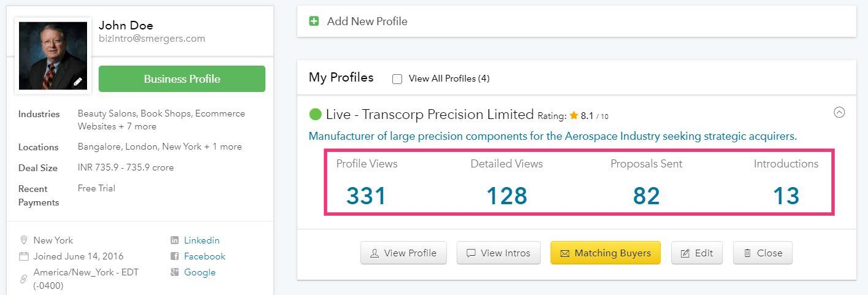Click the LinkedIn logo icon
Screen dimensions: 868x295
tap(175, 240)
